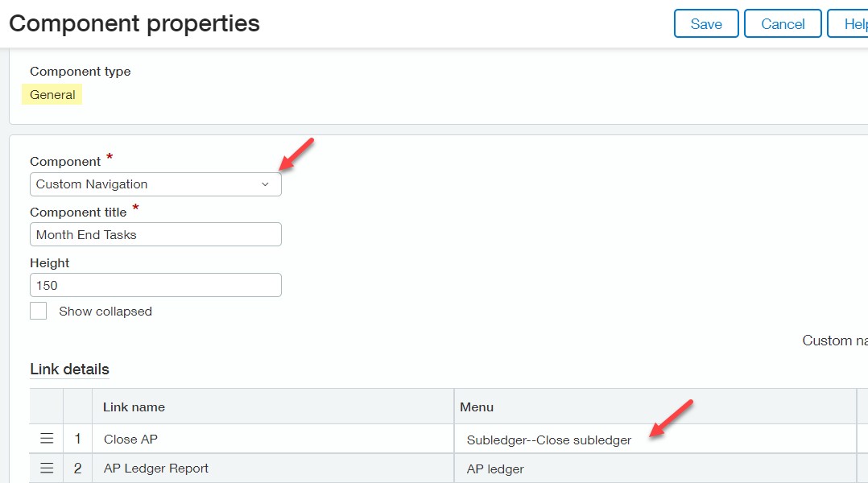This screenshot has height=483, width=868.
Task: Click the highlighted General component type
Action: pyautogui.click(x=52, y=95)
